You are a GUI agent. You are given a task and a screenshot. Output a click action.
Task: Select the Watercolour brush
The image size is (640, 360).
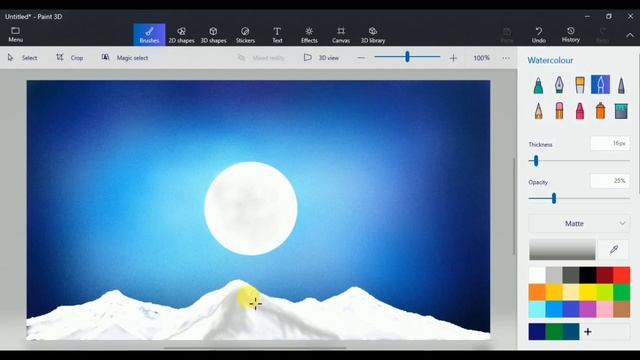[x=600, y=84]
